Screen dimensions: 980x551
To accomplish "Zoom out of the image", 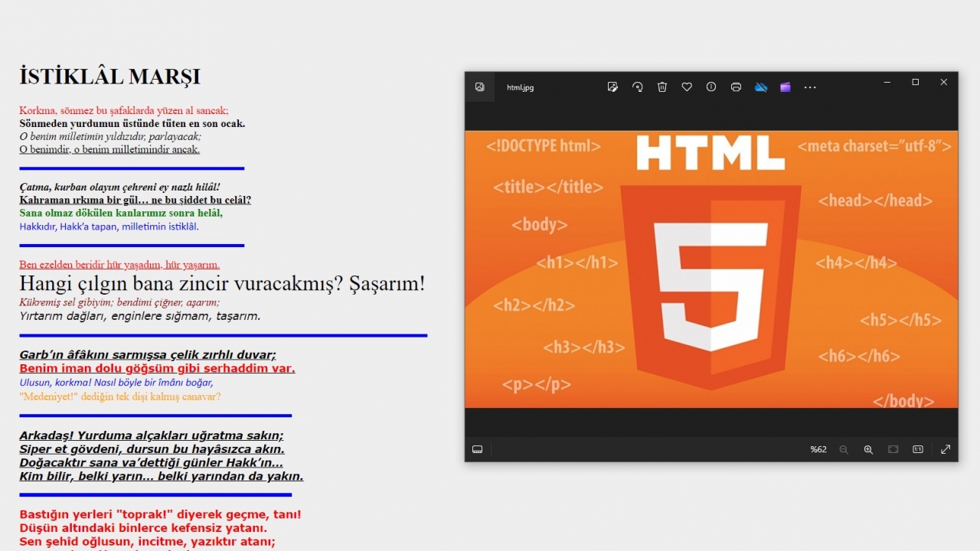I will tap(844, 449).
